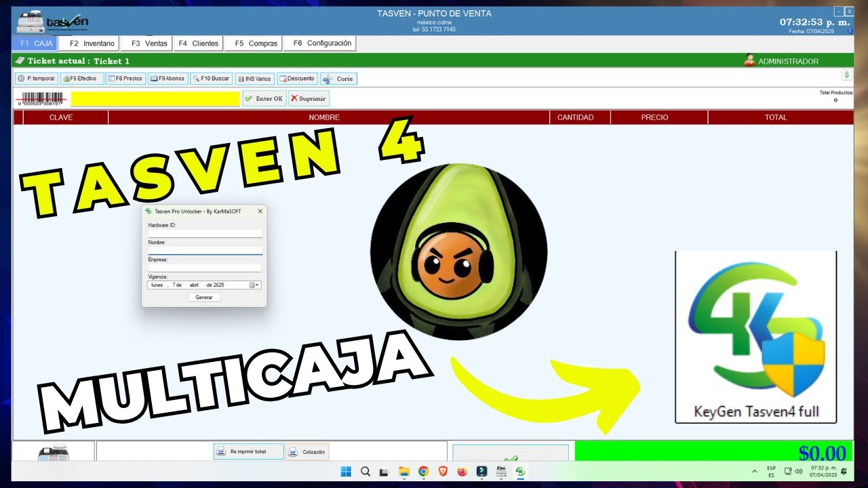Open the F2 Inventario tab

90,43
